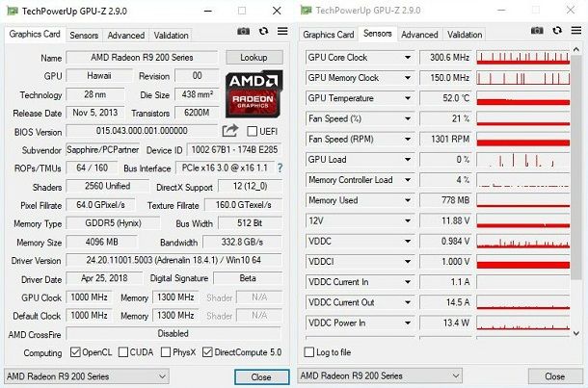The image size is (588, 388).
Task: Open hamburger menu in left GPU-Z window
Action: [x=282, y=31]
